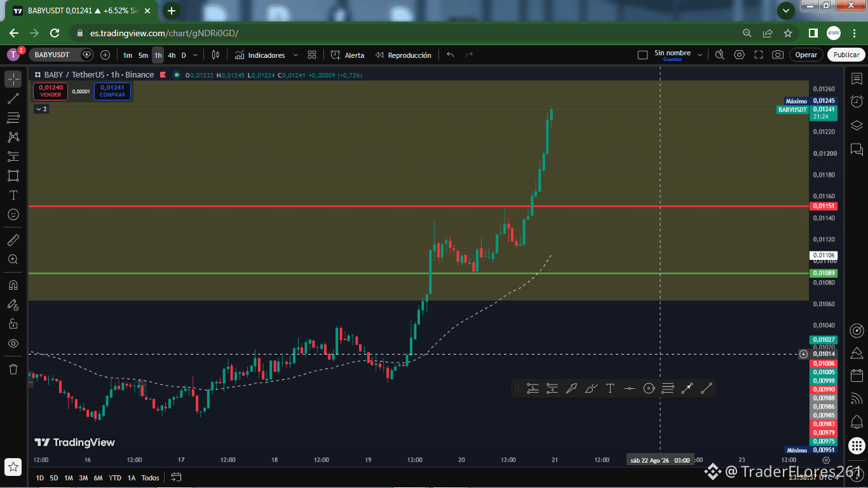
Task: Select the 1m timeframe
Action: (128, 55)
